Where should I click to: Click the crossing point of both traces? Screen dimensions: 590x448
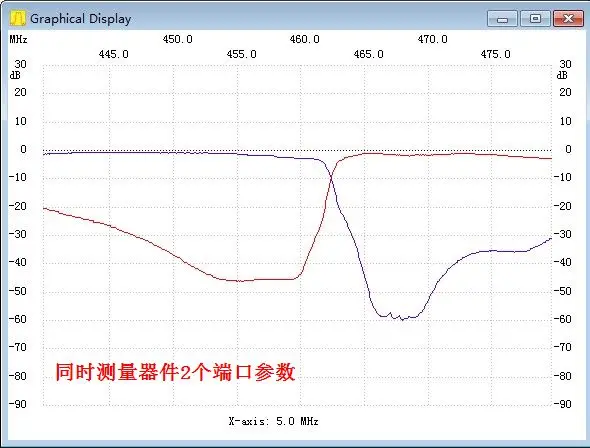331,178
